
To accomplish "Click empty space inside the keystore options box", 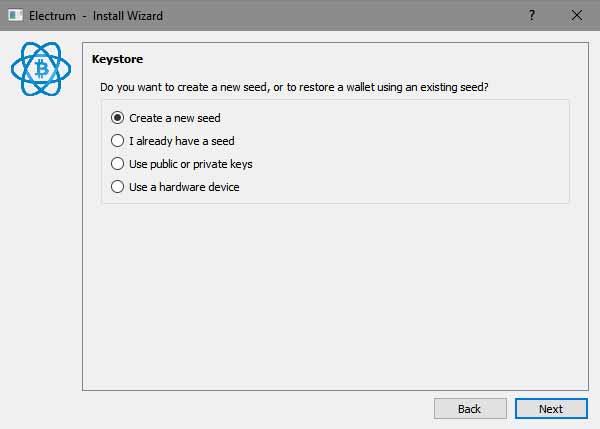I will click(x=402, y=153).
